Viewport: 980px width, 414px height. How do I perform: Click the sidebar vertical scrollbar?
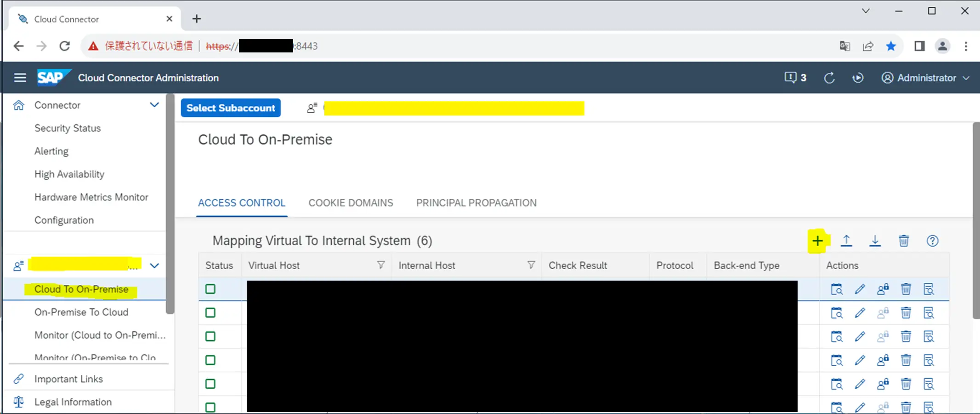170,204
